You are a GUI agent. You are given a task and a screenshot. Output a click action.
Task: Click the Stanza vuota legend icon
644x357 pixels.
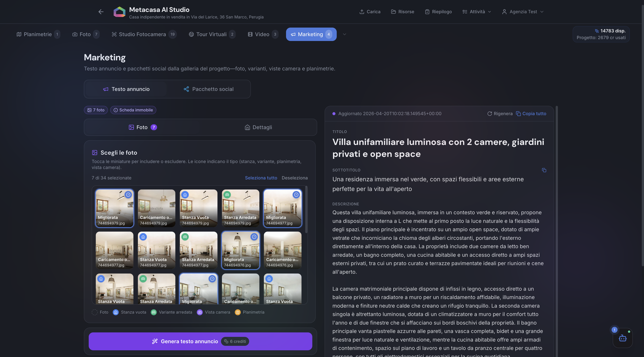(x=116, y=312)
